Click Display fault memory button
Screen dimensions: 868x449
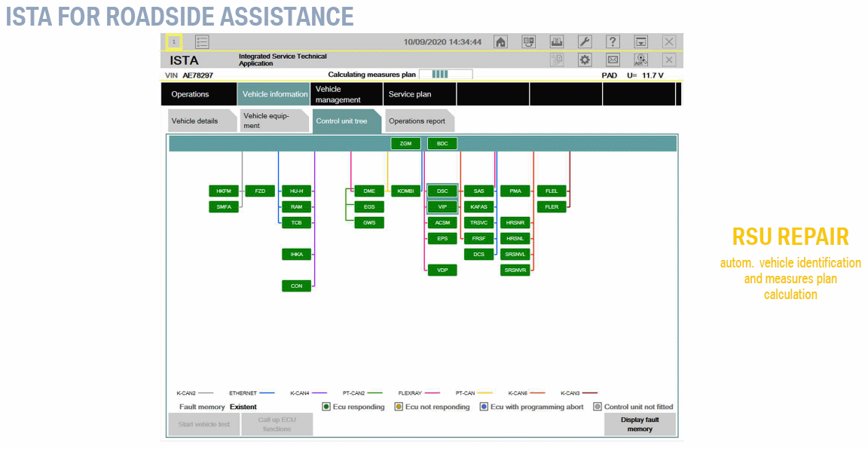(x=640, y=425)
